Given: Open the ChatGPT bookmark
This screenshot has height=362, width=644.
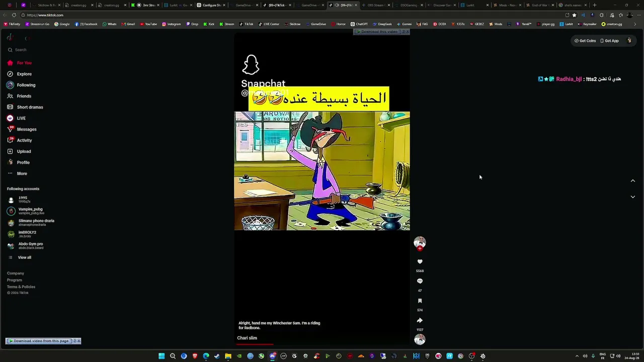Looking at the screenshot, I should point(359,24).
